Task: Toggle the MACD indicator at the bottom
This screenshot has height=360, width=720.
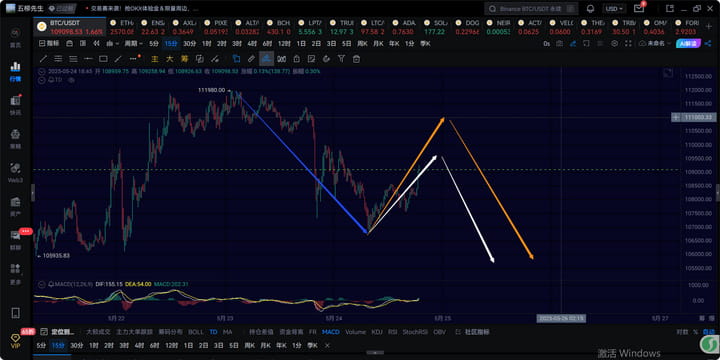Action: [x=331, y=332]
